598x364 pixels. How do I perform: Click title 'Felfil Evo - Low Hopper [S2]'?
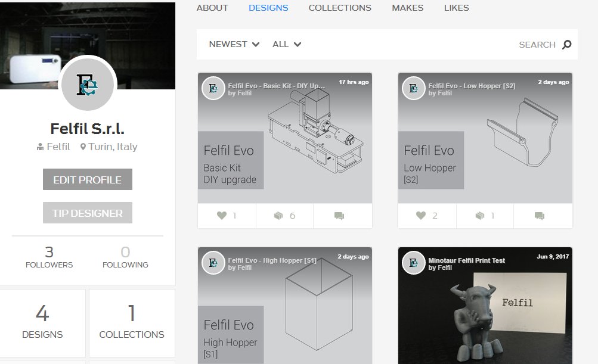[x=472, y=86]
